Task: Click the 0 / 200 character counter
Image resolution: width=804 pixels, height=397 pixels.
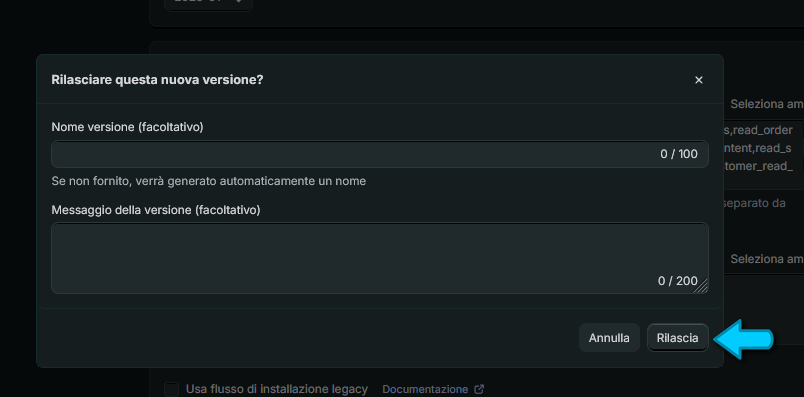Action: (x=678, y=281)
